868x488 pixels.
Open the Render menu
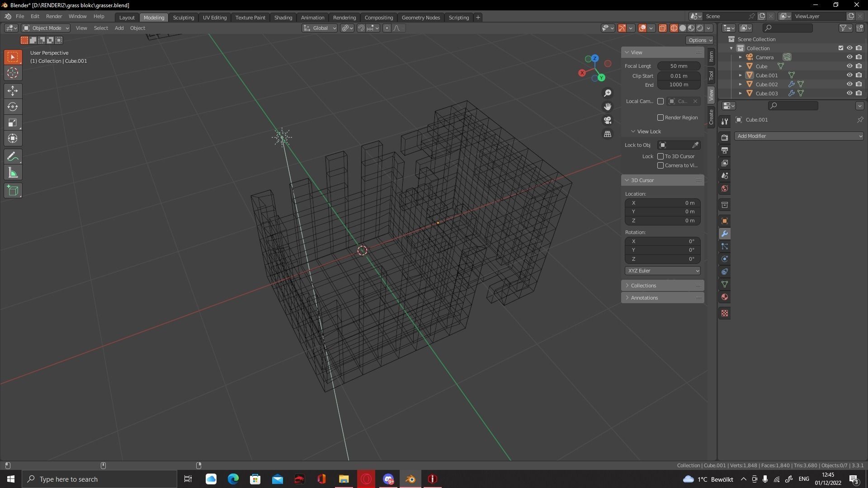pos(54,16)
